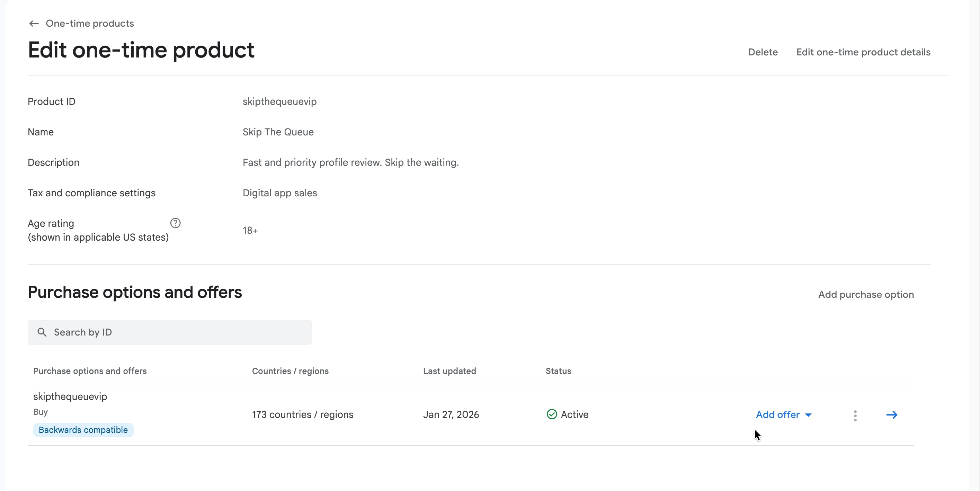Click the Backwards compatible chip
The height and width of the screenshot is (491, 980).
[83, 430]
